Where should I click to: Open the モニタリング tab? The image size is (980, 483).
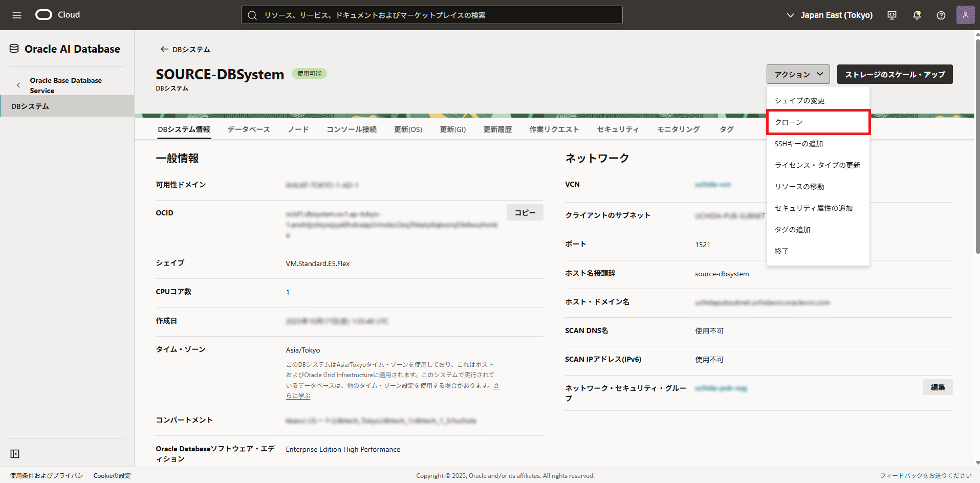[678, 129]
